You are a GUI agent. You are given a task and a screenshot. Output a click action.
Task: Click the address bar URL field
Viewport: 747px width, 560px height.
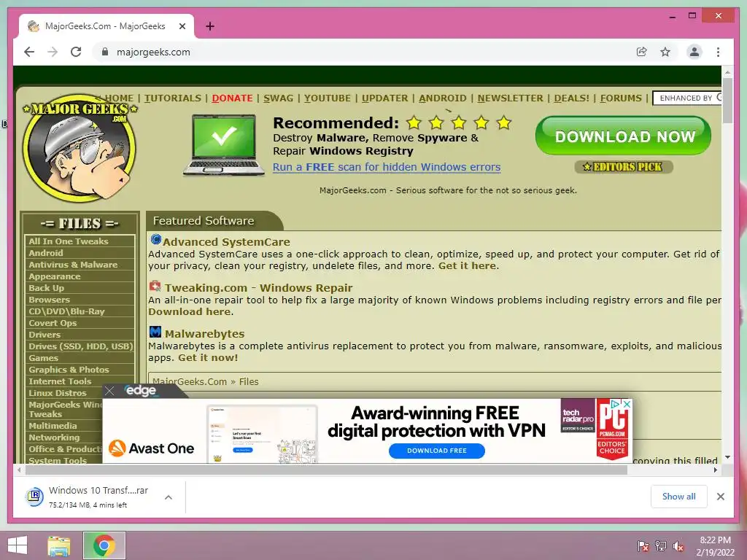pos(362,52)
